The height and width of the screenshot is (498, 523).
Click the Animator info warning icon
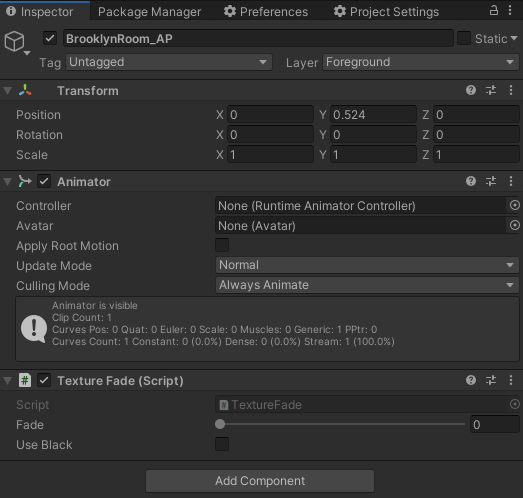click(x=34, y=329)
